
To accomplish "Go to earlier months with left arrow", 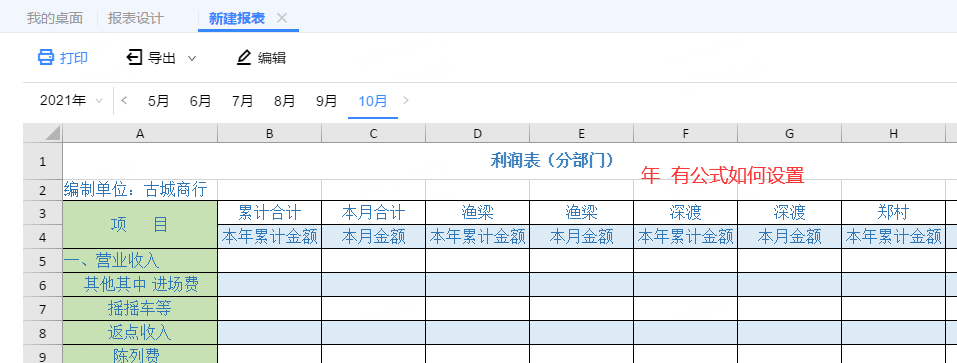I will 124,101.
